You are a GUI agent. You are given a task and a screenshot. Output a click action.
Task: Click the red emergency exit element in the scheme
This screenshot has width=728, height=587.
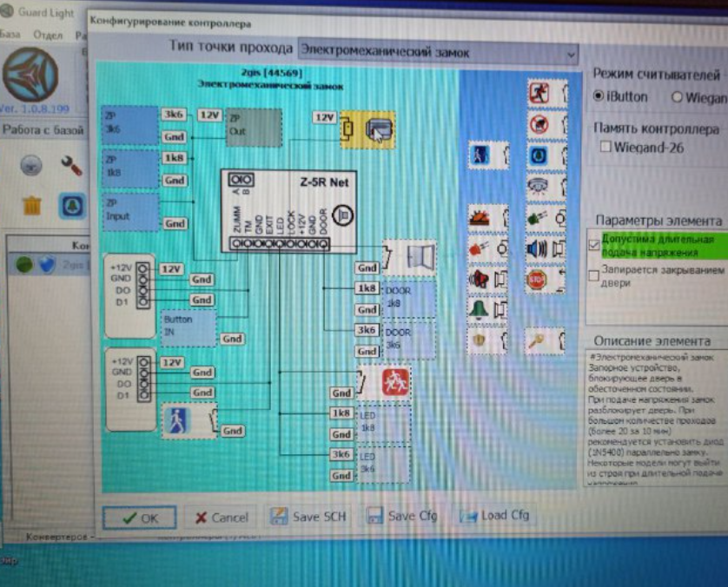pos(385,382)
